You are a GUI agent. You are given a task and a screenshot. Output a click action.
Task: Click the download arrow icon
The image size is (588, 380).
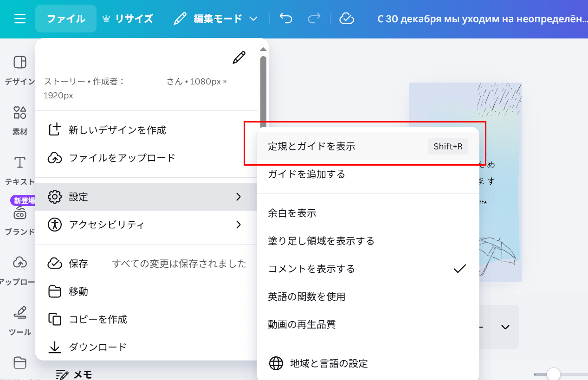coord(55,347)
